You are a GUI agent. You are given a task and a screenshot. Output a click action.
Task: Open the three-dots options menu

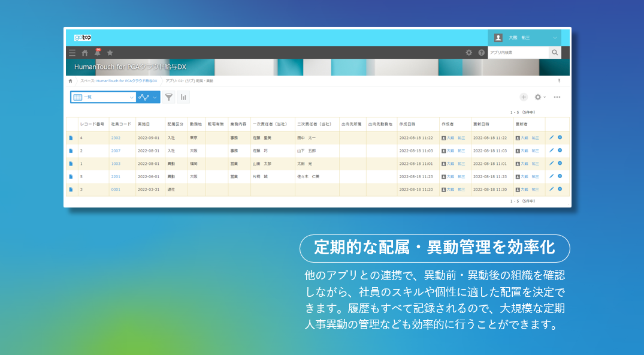[557, 97]
